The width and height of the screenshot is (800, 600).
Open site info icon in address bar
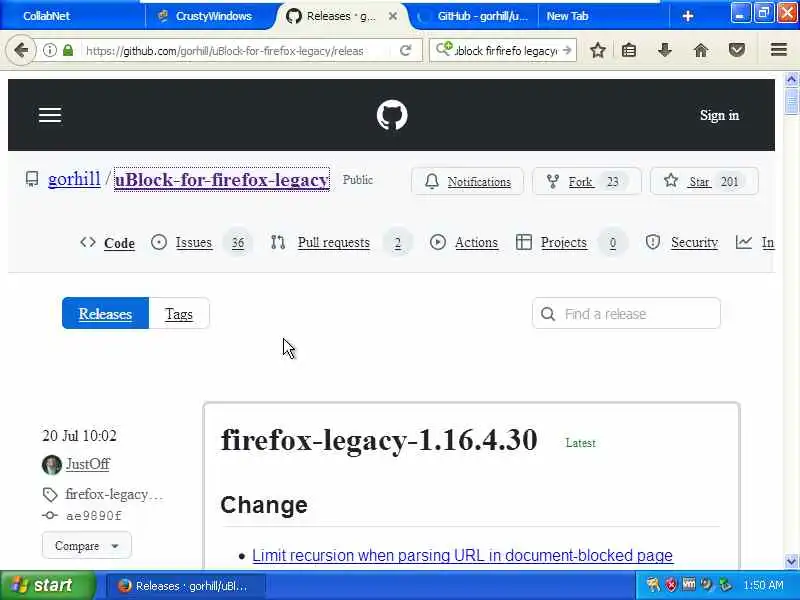[49, 50]
